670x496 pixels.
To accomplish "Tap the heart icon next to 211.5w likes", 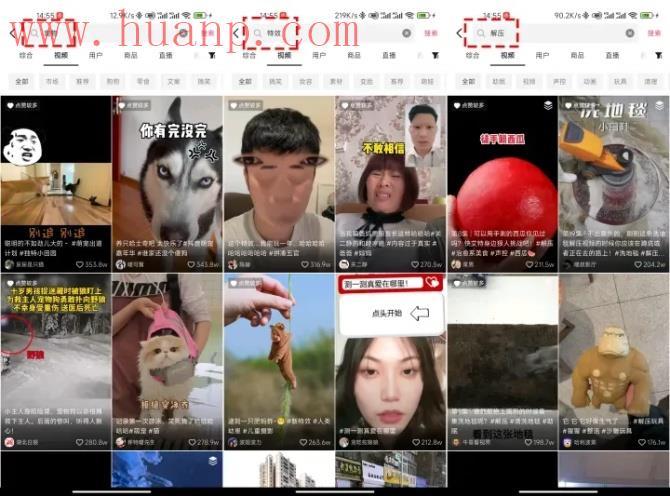I will click(x=529, y=264).
